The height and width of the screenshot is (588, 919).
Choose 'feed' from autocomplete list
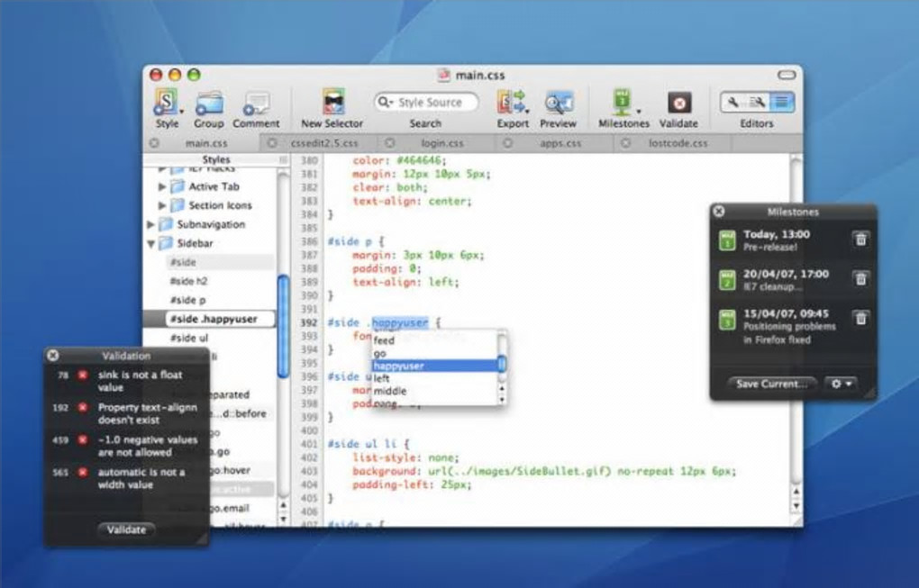click(434, 340)
